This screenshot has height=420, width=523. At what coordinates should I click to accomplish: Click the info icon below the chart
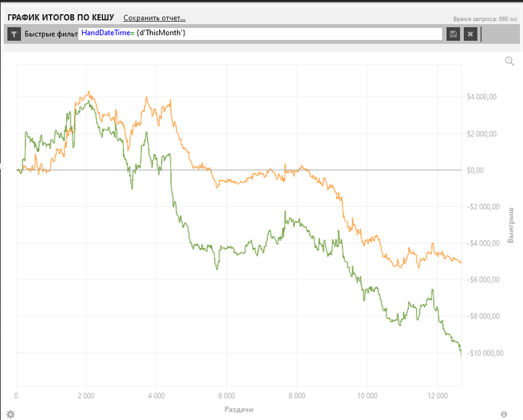[x=504, y=414]
